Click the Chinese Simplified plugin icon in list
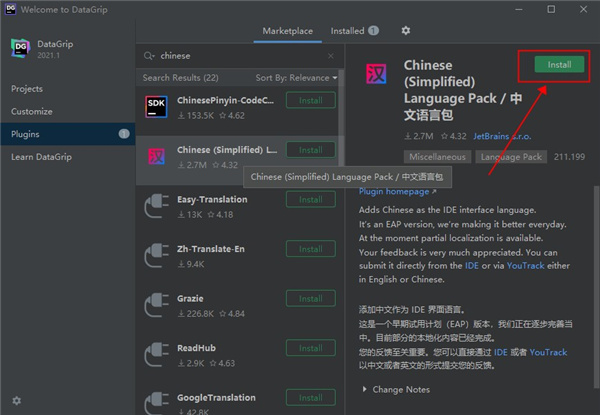Image resolution: width=600 pixels, height=415 pixels. coord(156,156)
